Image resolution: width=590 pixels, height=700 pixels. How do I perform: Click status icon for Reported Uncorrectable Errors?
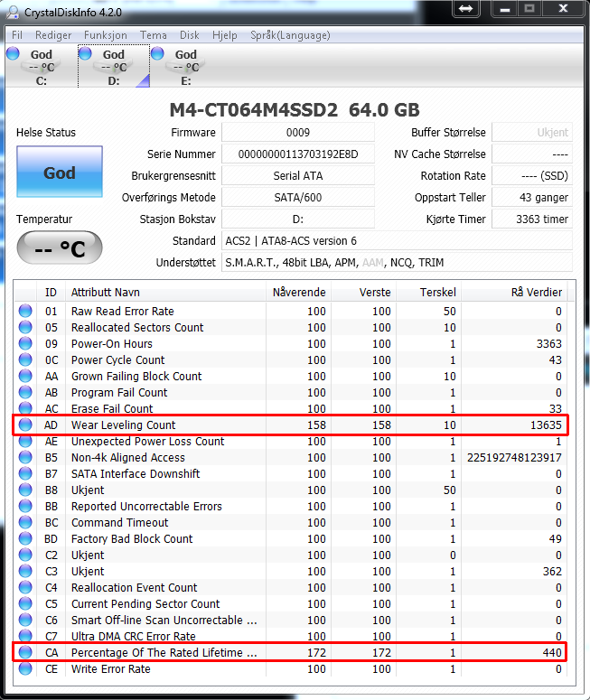25,506
